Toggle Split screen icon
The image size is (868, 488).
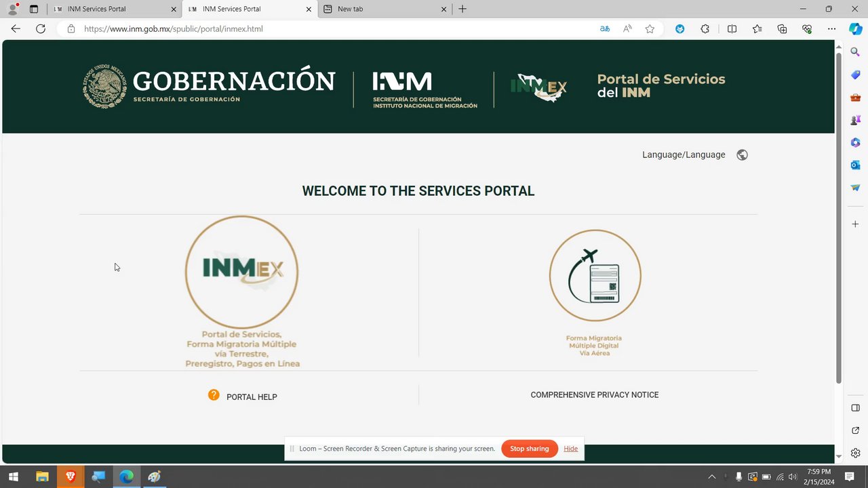732,28
